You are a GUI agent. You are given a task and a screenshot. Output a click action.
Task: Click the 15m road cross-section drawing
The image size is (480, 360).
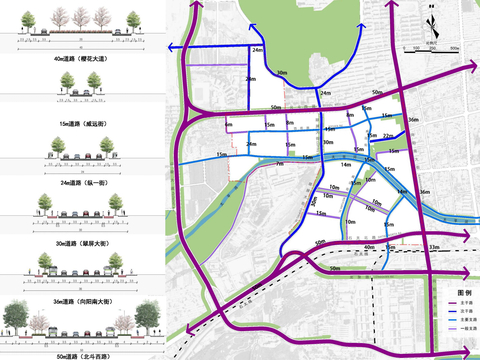(81, 87)
